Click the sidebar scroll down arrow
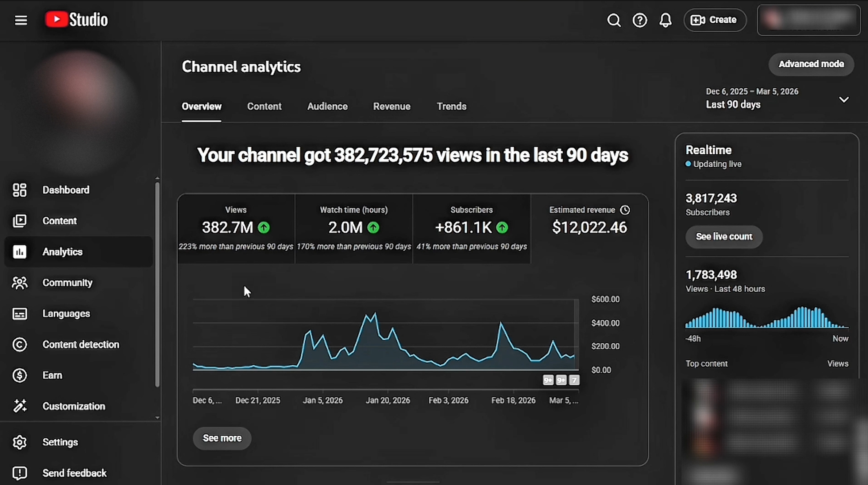 pyautogui.click(x=157, y=418)
